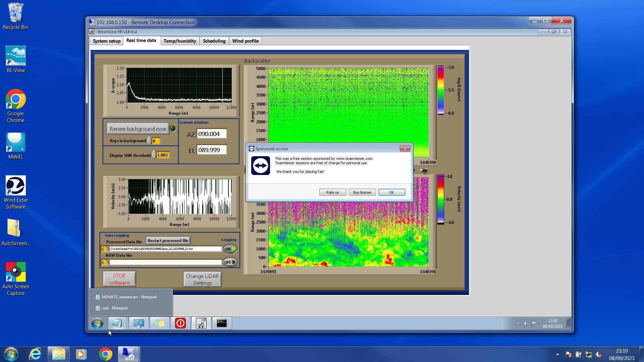Open the StreamLine XR icon in the remote taskbar

tap(201, 323)
